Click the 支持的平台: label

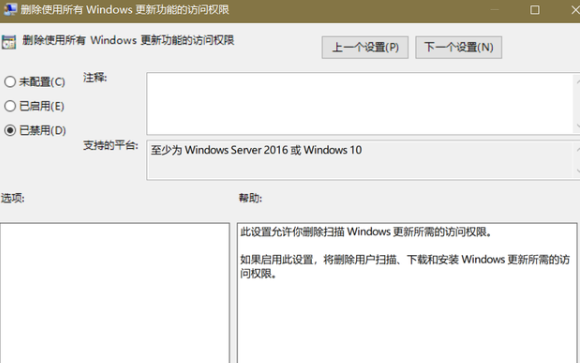111,145
